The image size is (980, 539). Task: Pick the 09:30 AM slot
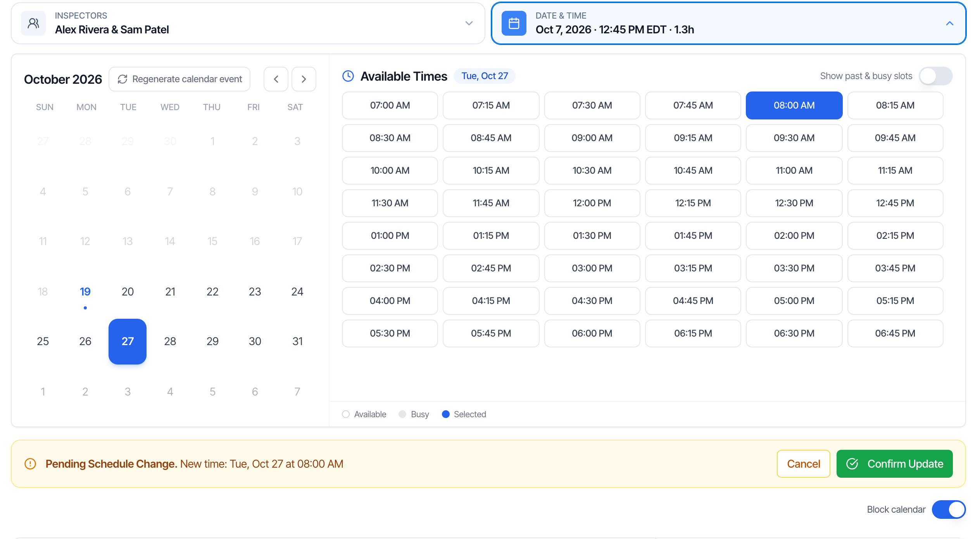(x=794, y=138)
